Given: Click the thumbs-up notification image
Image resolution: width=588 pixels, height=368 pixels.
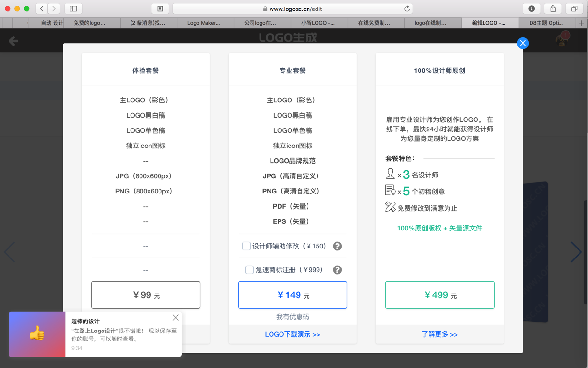Looking at the screenshot, I should 37,334.
